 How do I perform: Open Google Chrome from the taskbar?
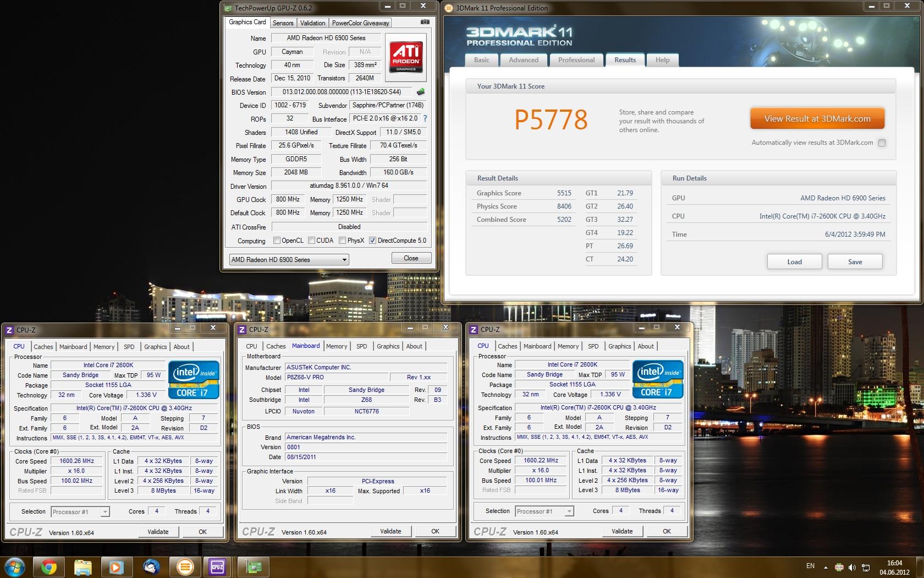48,566
